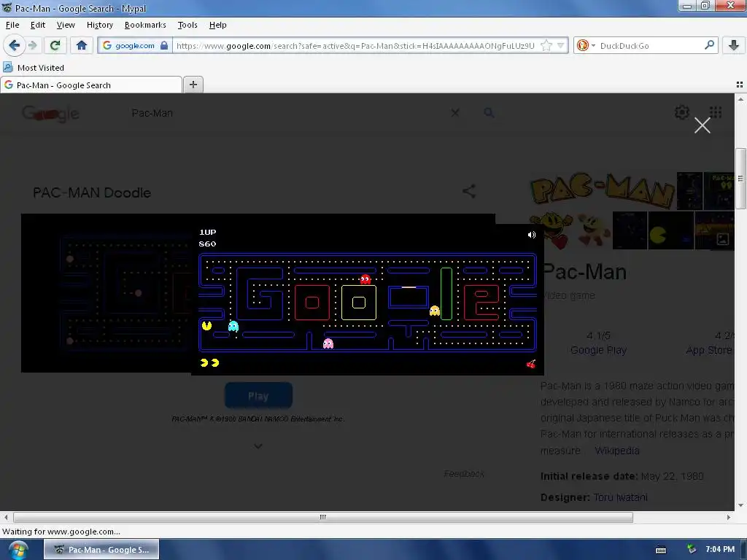Click the list all tabs icon
This screenshot has height=560, width=747.
click(740, 85)
